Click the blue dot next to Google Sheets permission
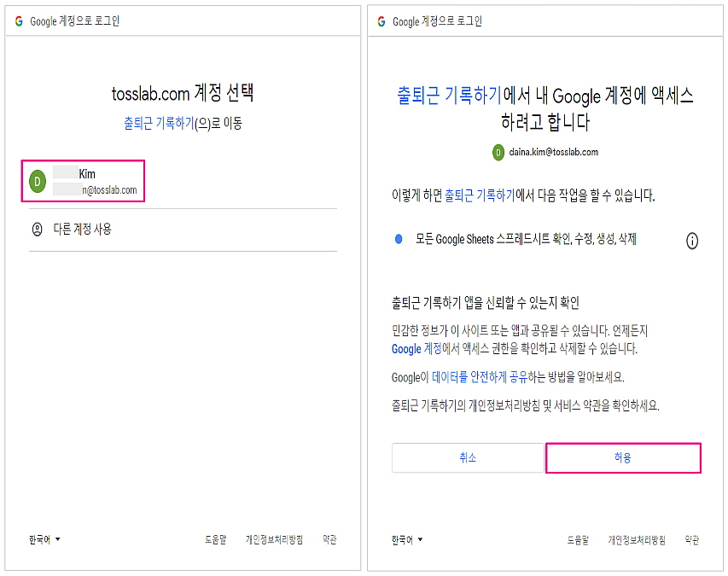The height and width of the screenshot is (576, 728). pyautogui.click(x=399, y=239)
